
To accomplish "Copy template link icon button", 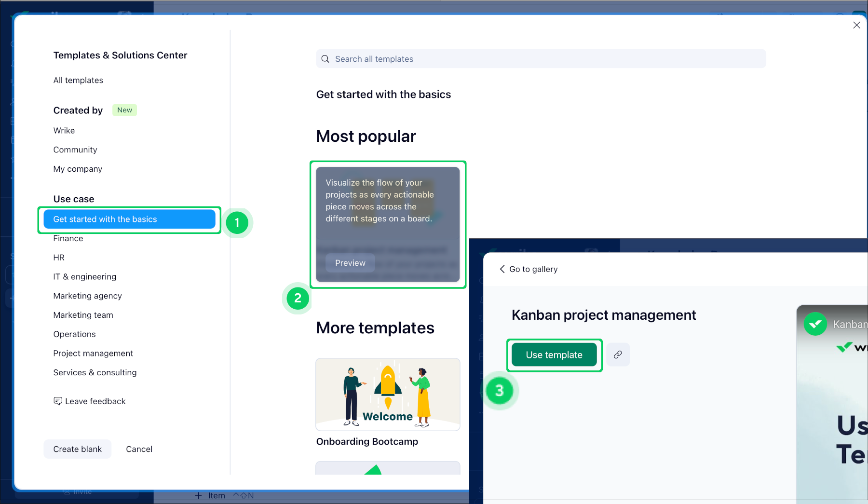I will click(618, 354).
